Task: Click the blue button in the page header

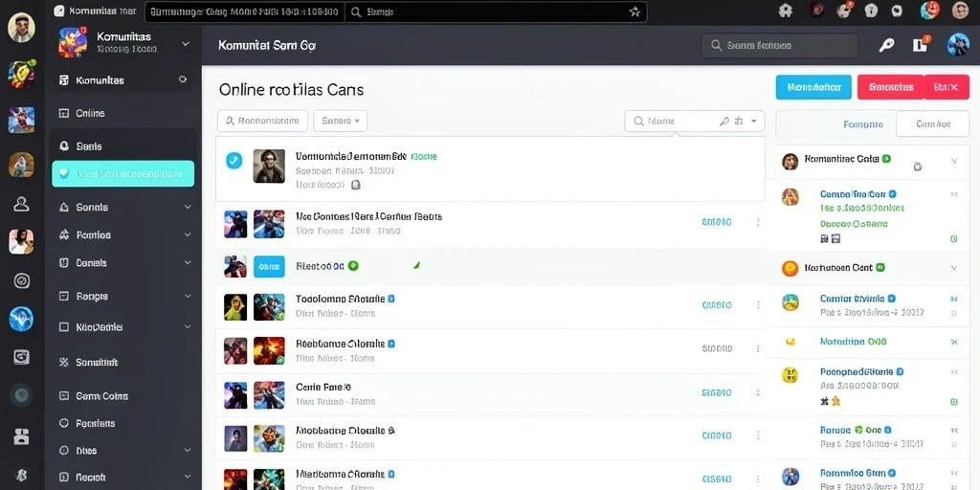Action: pos(813,87)
